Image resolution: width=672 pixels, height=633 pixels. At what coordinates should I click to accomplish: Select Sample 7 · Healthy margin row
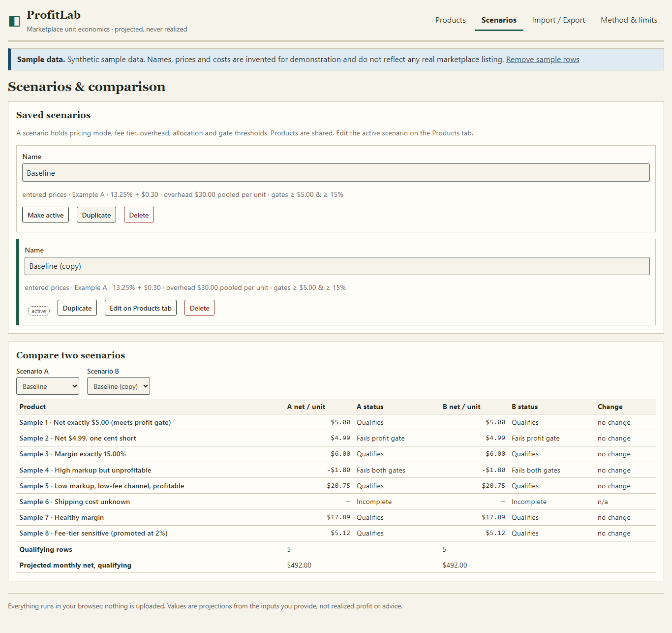tap(336, 517)
